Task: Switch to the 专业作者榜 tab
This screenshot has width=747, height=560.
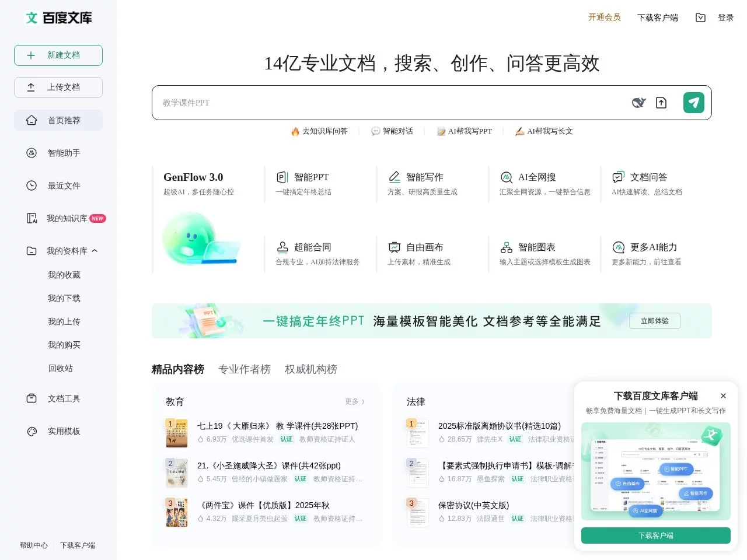Action: pos(245,369)
